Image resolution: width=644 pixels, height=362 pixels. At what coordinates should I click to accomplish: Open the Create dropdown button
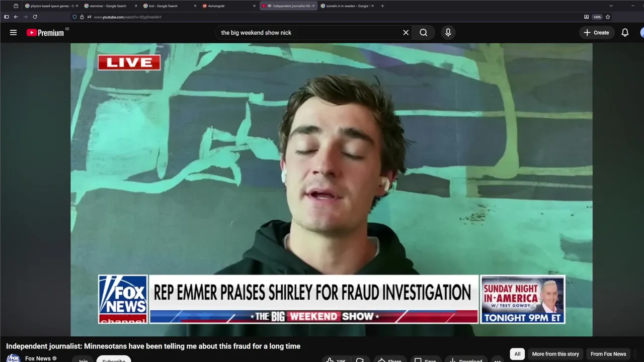[x=596, y=33]
